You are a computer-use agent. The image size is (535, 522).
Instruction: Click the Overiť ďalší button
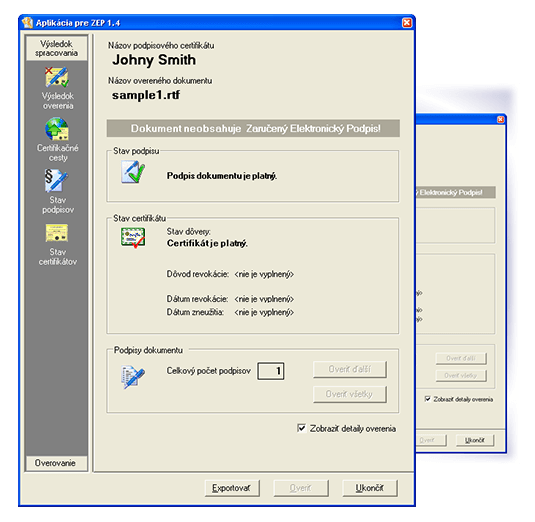[350, 369]
